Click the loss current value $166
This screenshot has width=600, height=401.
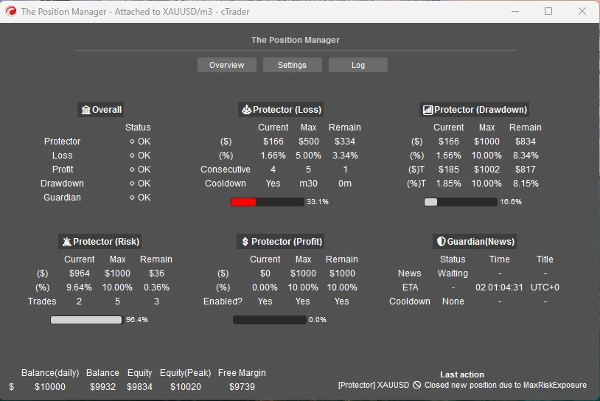[x=273, y=142]
